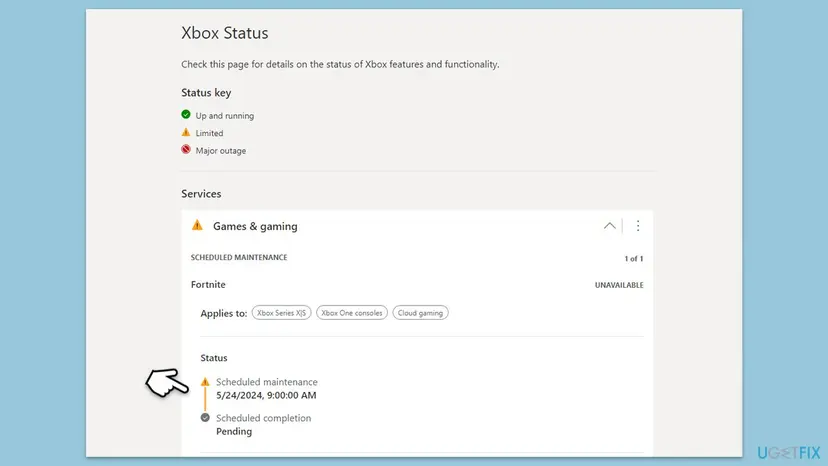Collapse the Games & gaming section

tap(609, 226)
